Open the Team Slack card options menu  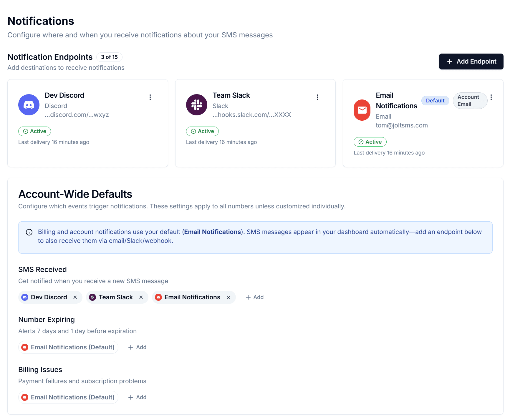click(x=318, y=97)
